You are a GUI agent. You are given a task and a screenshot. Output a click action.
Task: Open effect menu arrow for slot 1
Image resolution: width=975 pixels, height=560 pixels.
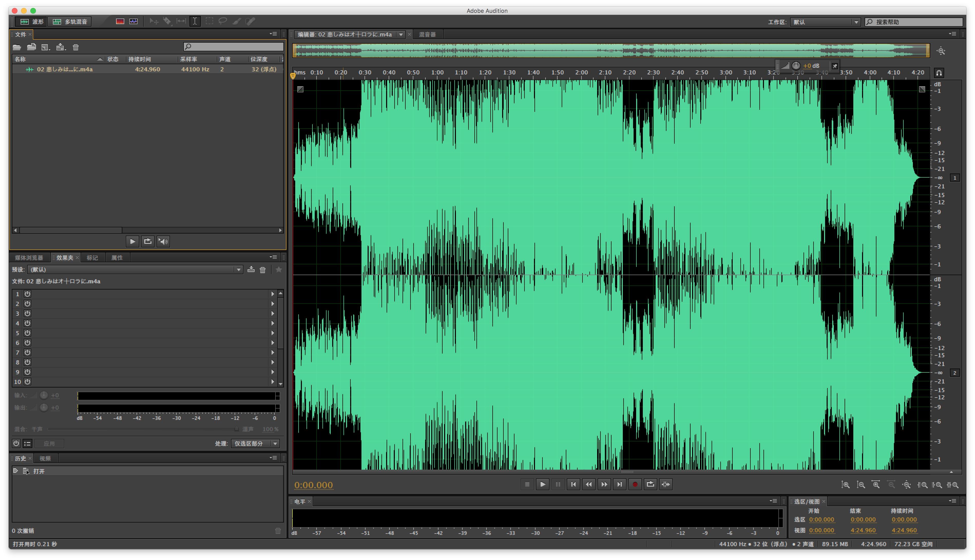pyautogui.click(x=273, y=294)
